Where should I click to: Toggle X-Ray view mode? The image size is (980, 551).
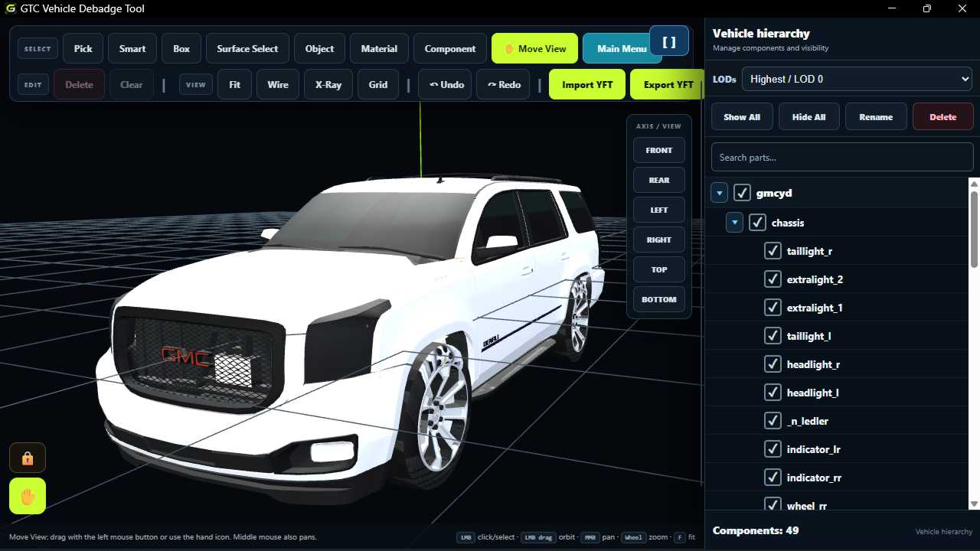(x=328, y=84)
